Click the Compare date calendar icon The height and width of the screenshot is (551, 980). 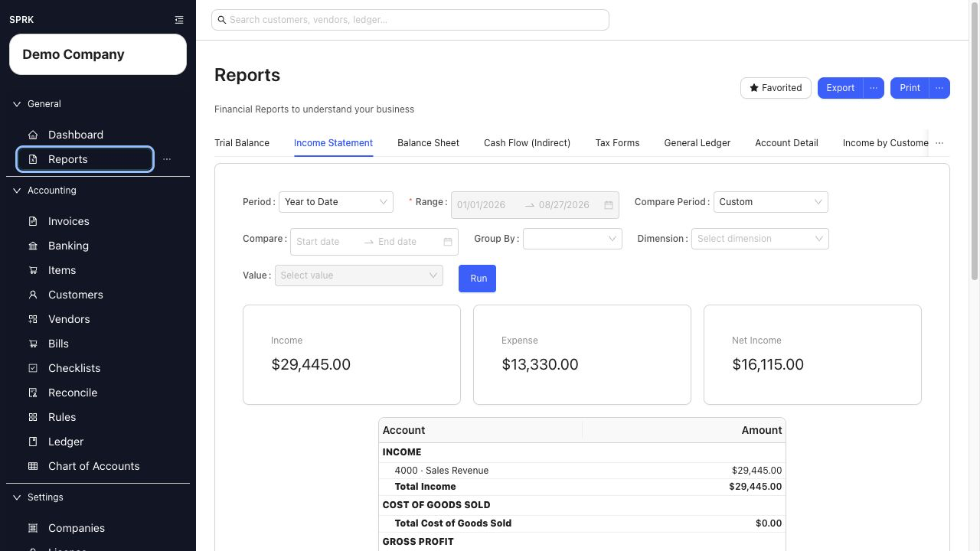coord(448,242)
